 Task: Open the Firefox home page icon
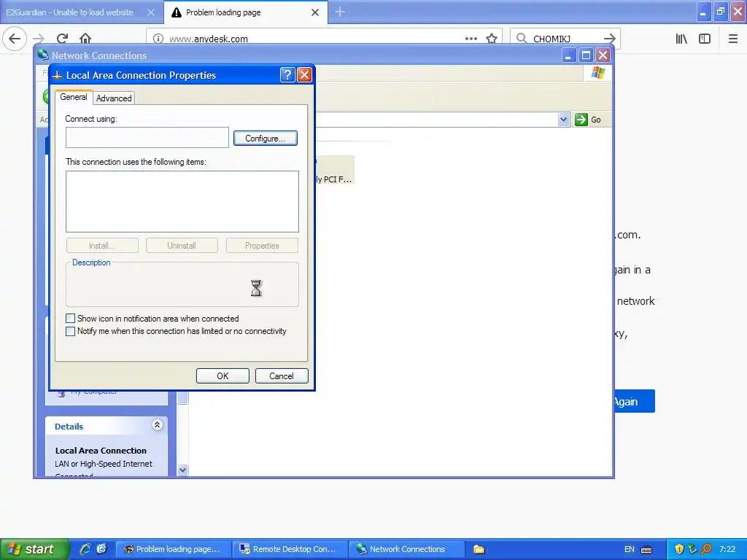pos(85,39)
